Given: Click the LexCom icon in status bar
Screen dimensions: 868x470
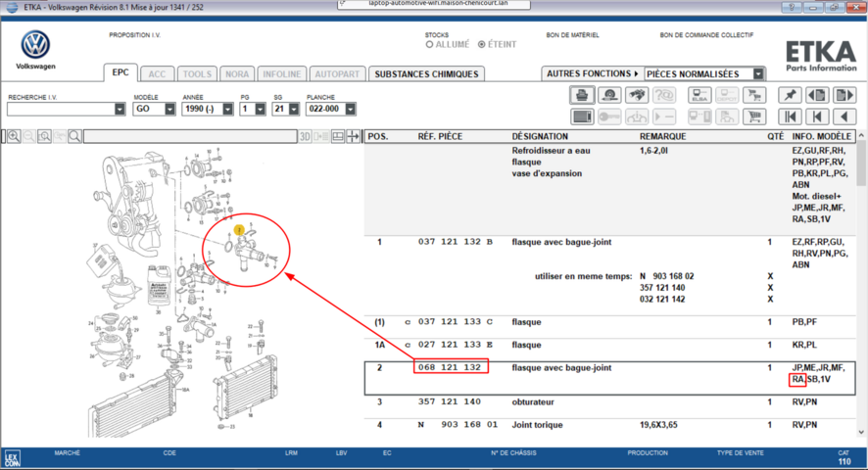Looking at the screenshot, I should (x=12, y=459).
